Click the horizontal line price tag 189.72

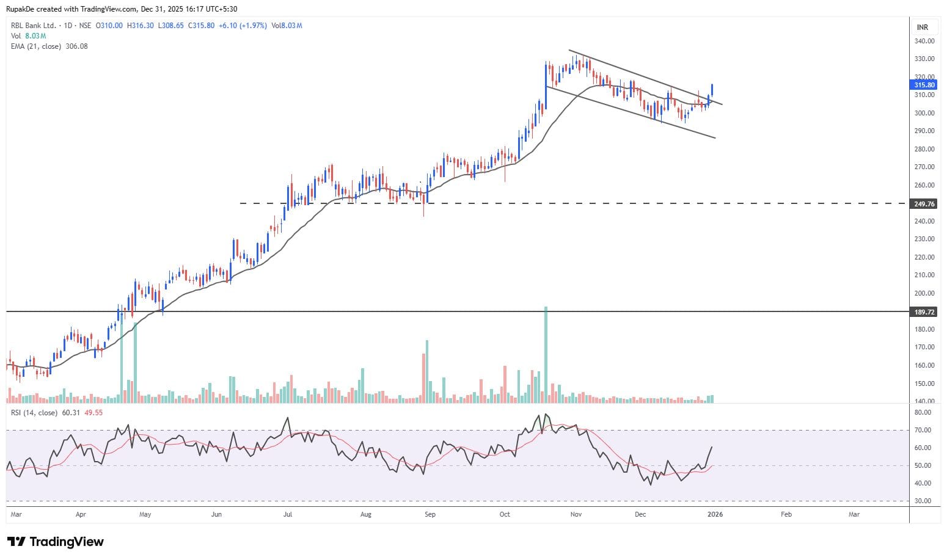[x=924, y=312]
